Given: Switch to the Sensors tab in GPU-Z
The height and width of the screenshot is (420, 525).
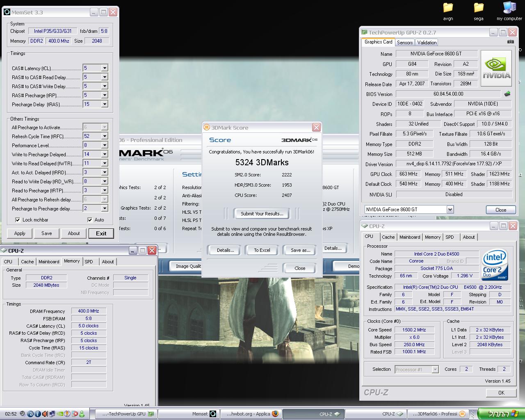Looking at the screenshot, I should pos(404,43).
